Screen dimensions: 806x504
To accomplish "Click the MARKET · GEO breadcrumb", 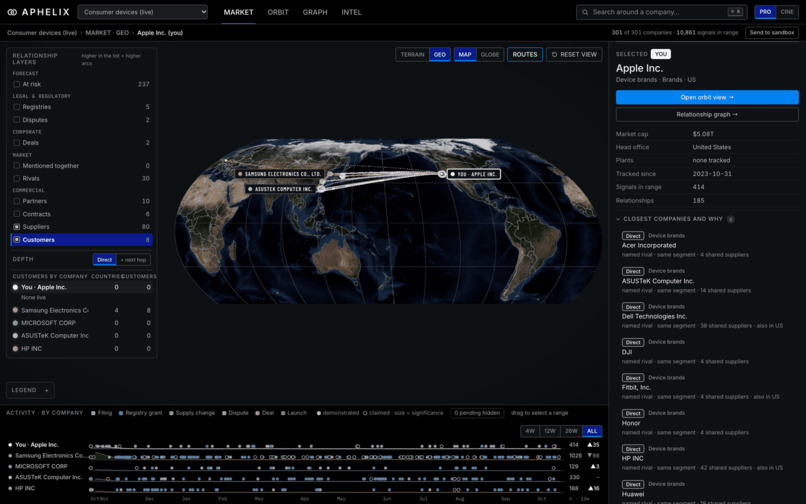I will (x=107, y=33).
